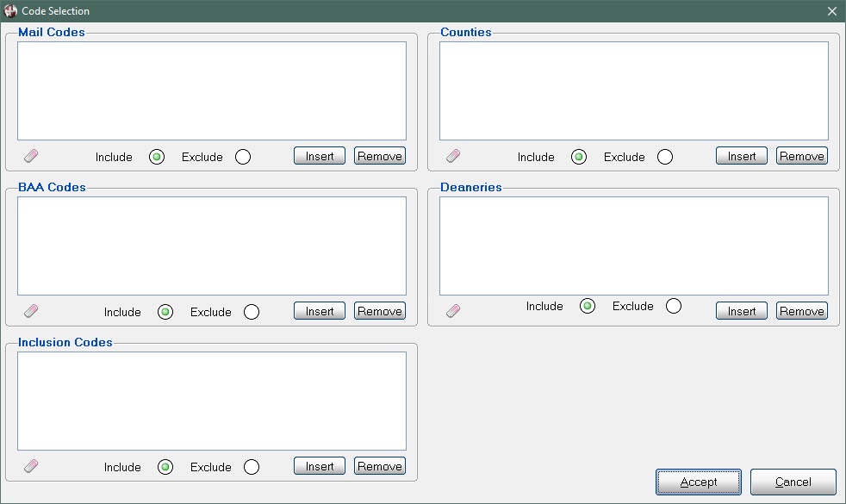Click Insert in the Counties group
The height and width of the screenshot is (504, 846).
point(742,156)
